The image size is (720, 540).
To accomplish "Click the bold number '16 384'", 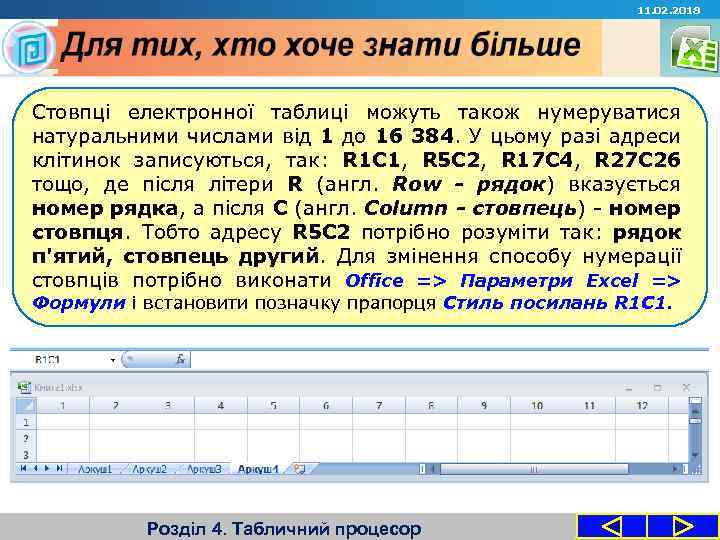I will 415,136.
